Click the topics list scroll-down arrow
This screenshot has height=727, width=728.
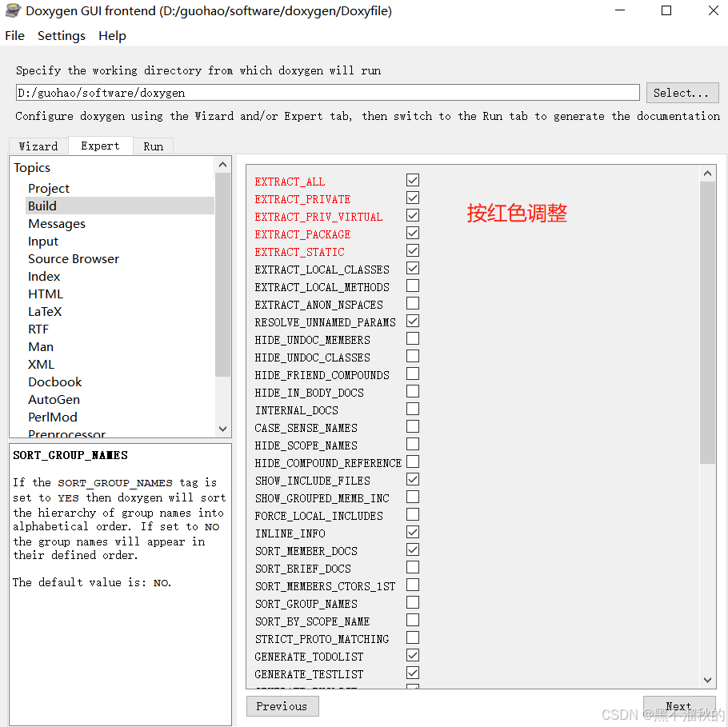[223, 429]
